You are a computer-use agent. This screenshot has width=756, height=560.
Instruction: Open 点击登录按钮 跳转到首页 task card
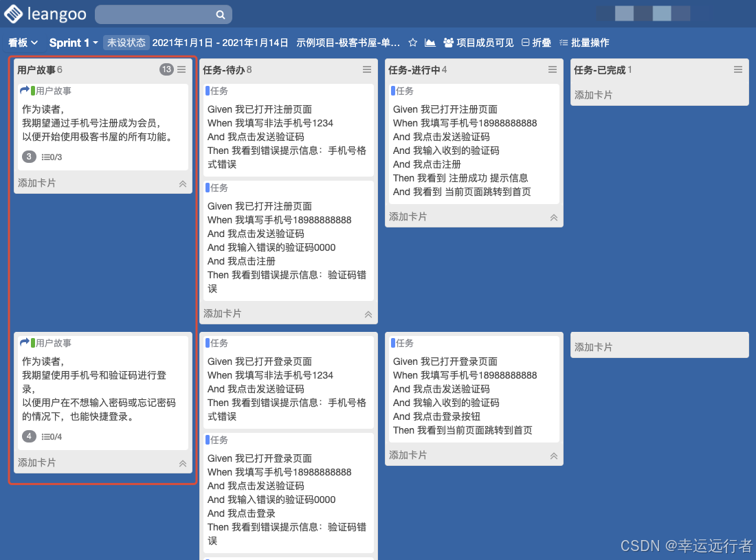(474, 389)
